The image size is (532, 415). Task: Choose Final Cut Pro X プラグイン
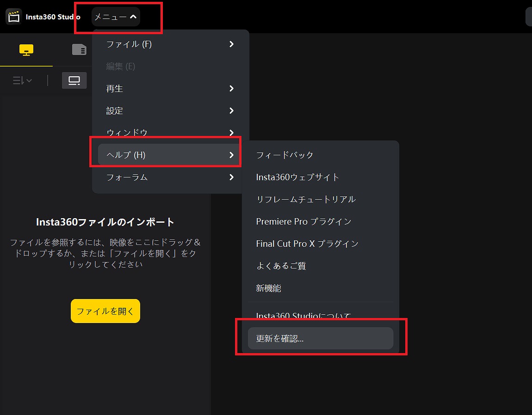coord(321,244)
